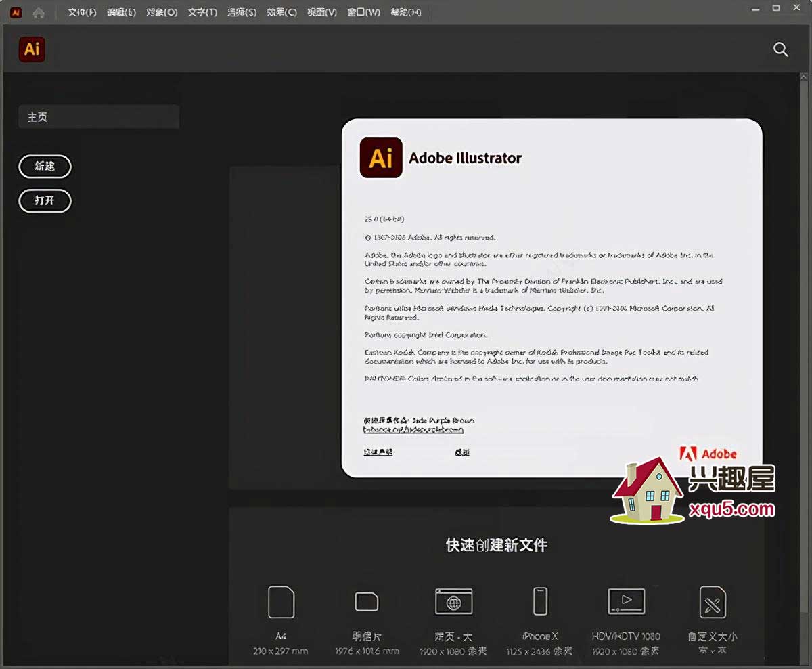Click the 快速创建新文件 heading
This screenshot has width=812, height=669.
coord(497,545)
